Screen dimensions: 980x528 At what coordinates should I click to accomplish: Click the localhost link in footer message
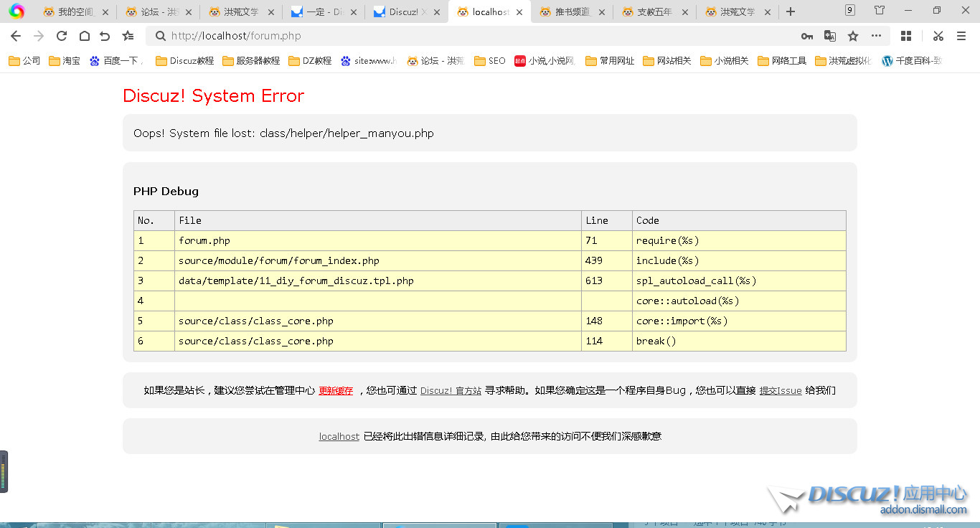pyautogui.click(x=339, y=436)
